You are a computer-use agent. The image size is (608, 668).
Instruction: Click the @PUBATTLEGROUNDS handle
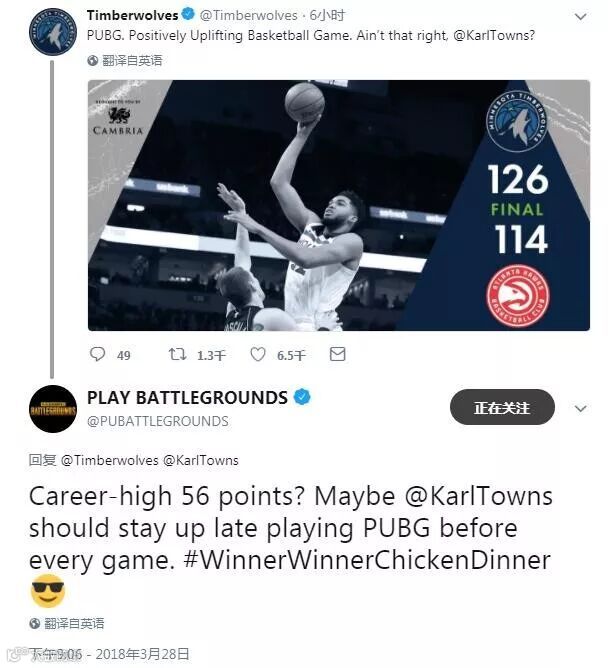pyautogui.click(x=158, y=421)
